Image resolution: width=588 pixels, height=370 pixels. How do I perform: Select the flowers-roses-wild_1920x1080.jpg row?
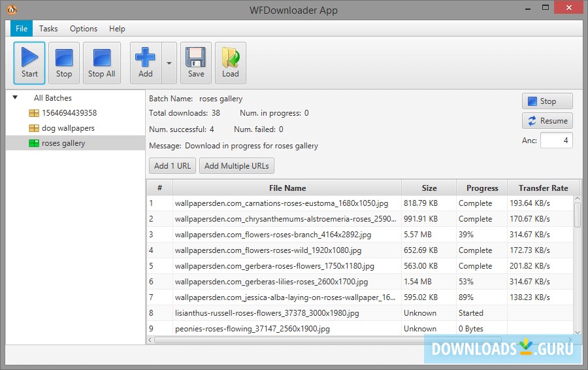[360, 250]
